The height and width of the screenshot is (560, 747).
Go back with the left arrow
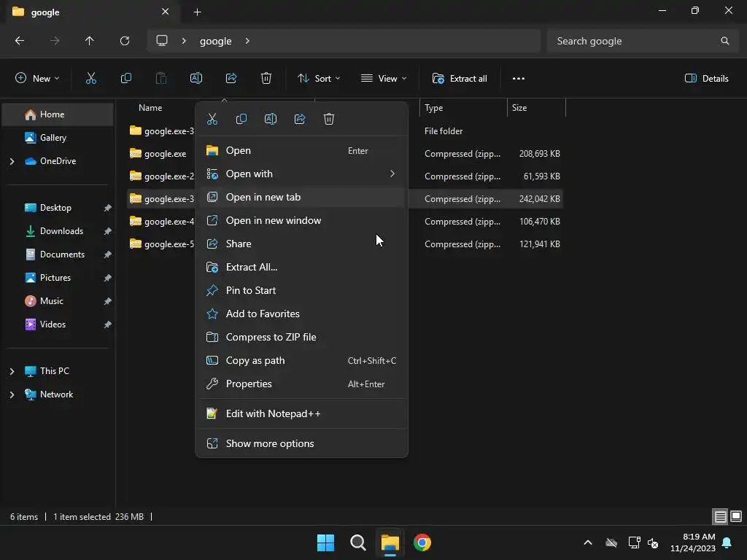tap(20, 41)
